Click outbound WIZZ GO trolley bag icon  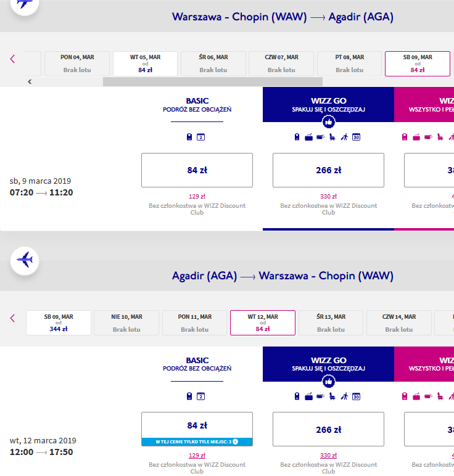308,137
